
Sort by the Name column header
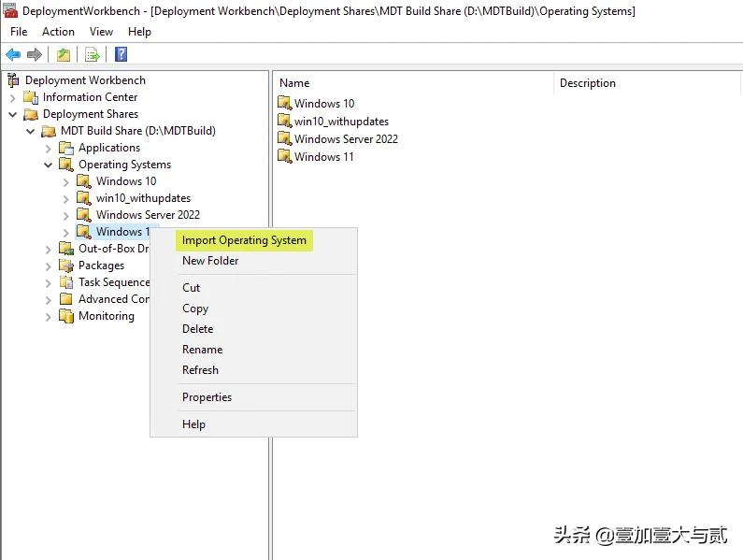click(x=413, y=83)
